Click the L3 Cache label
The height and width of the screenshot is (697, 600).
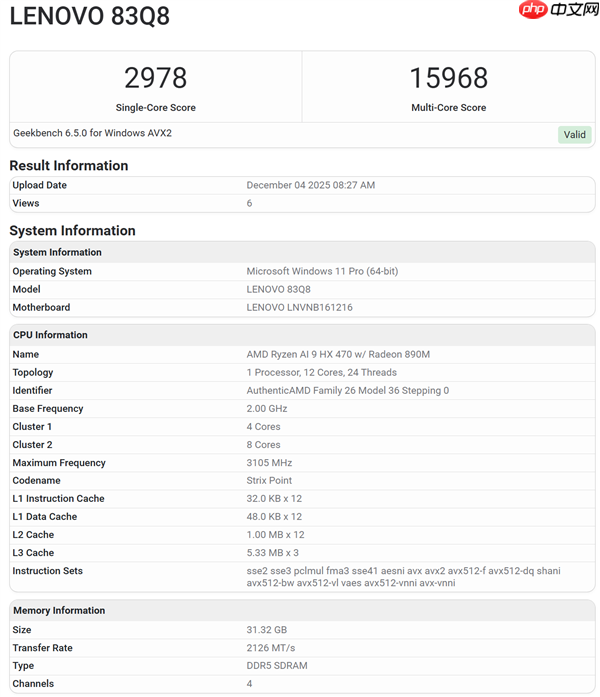(33, 553)
